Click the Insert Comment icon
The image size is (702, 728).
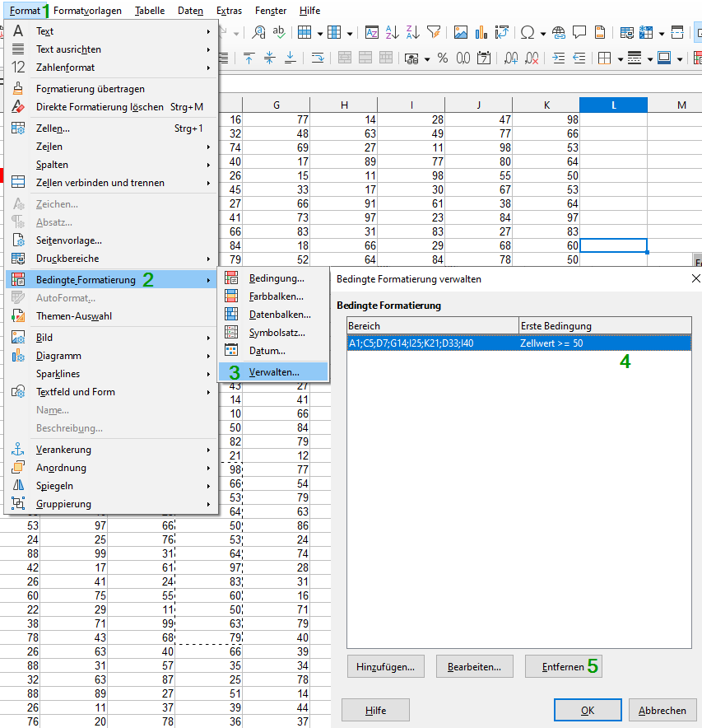pyautogui.click(x=579, y=33)
